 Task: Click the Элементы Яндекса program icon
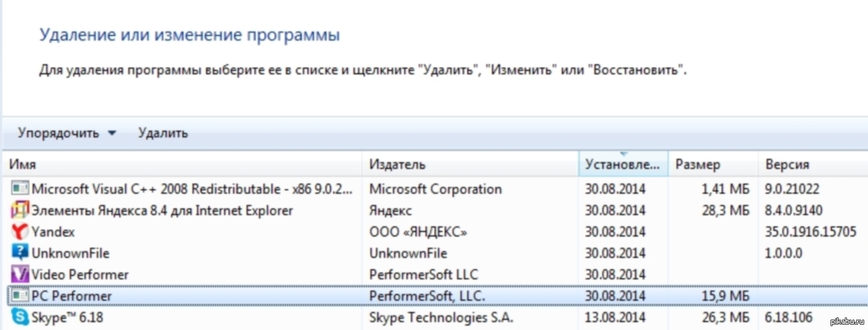tap(20, 211)
